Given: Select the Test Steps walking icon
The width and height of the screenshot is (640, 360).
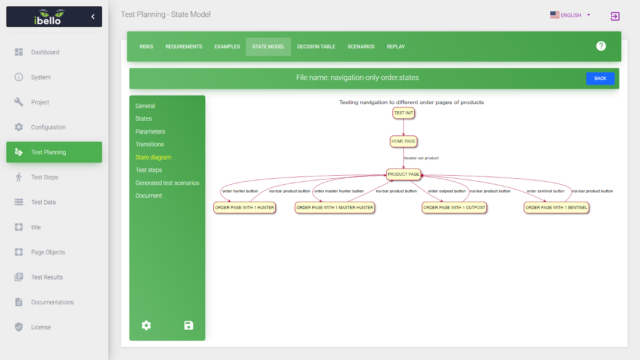Looking at the screenshot, I should pyautogui.click(x=19, y=177).
